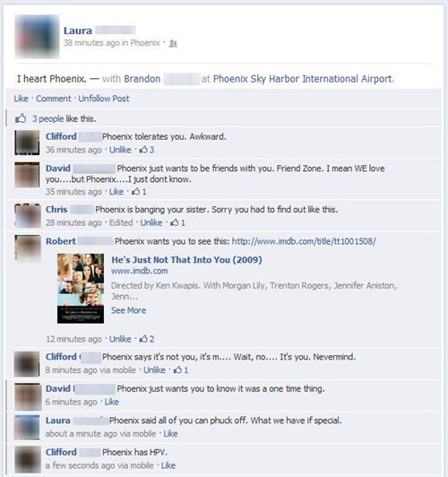The image size is (448, 477).
Task: Click the like-count thumb on Clifford's 'tolerates you' comment
Action: coord(147,150)
